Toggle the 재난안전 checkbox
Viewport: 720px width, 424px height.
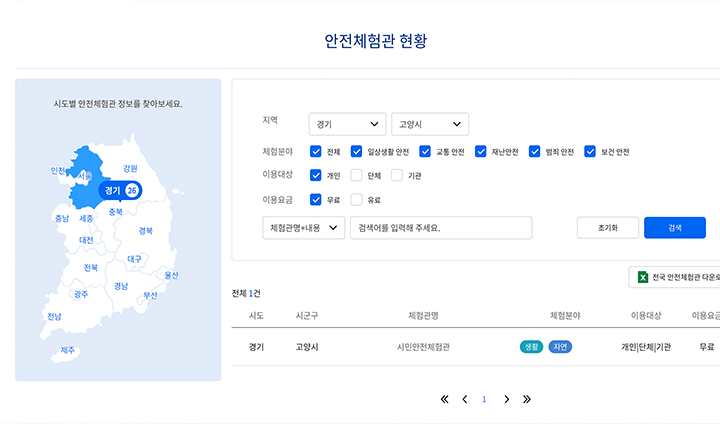[x=480, y=152]
